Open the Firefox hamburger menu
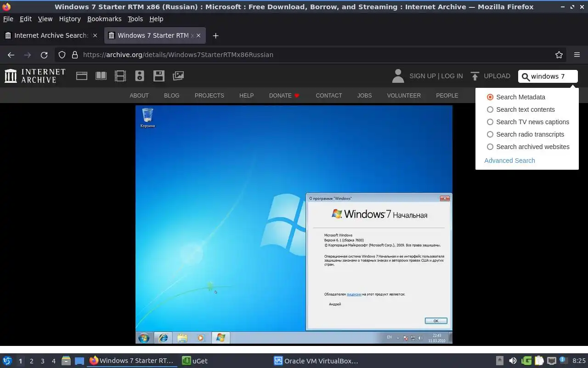 coord(577,55)
